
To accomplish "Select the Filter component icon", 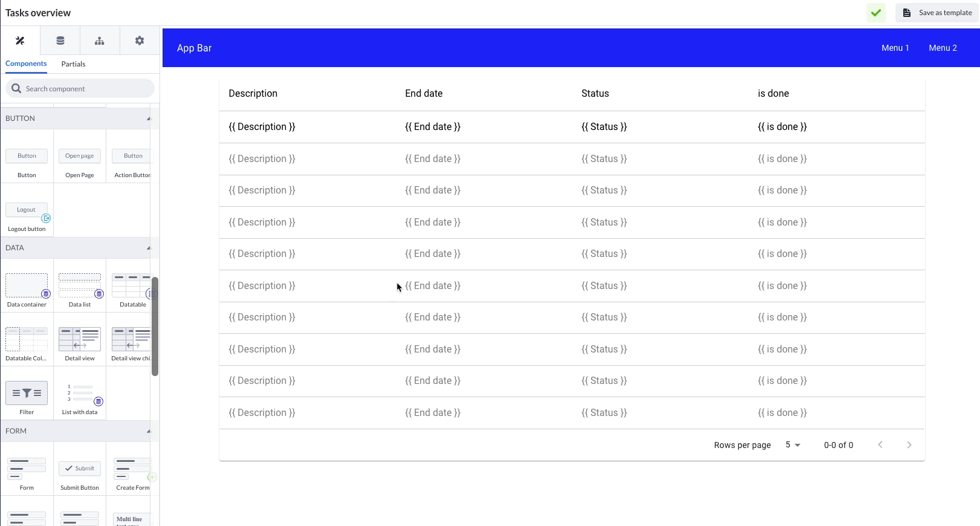I will (27, 393).
